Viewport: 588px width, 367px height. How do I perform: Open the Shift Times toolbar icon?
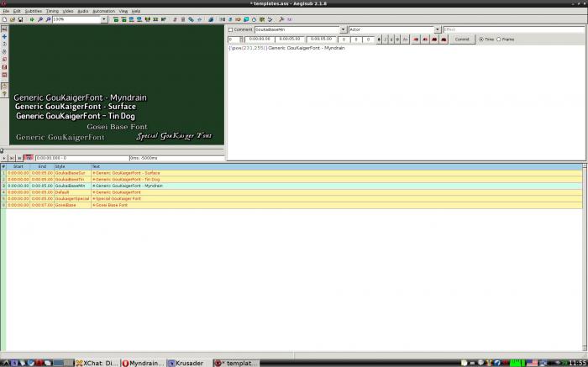pyautogui.click(x=223, y=19)
